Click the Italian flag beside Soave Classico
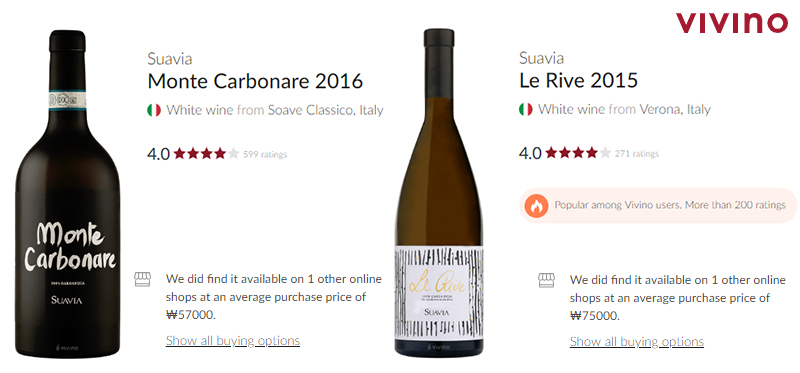800x373 pixels. click(x=154, y=110)
